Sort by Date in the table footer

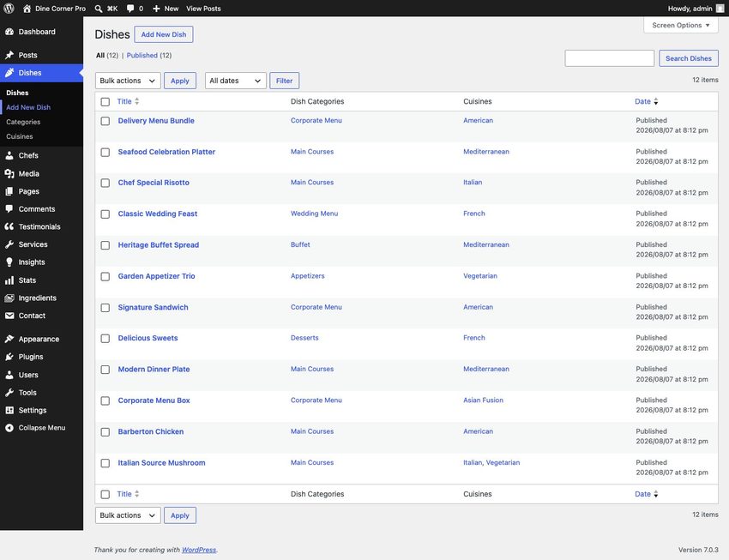coord(647,494)
